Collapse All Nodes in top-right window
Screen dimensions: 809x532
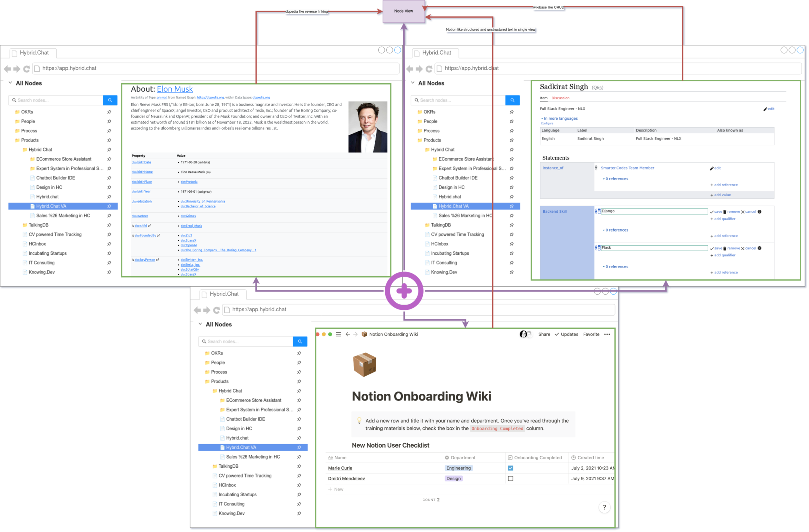point(413,83)
